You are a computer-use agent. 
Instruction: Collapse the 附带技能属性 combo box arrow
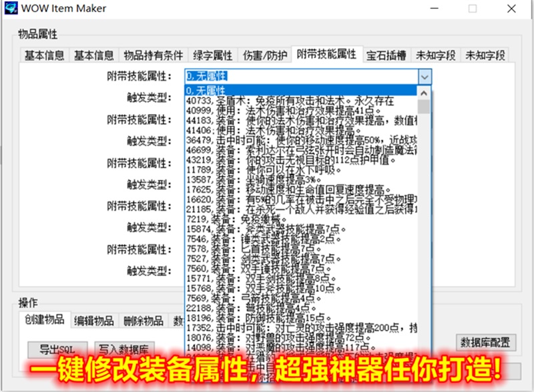pyautogui.click(x=425, y=77)
